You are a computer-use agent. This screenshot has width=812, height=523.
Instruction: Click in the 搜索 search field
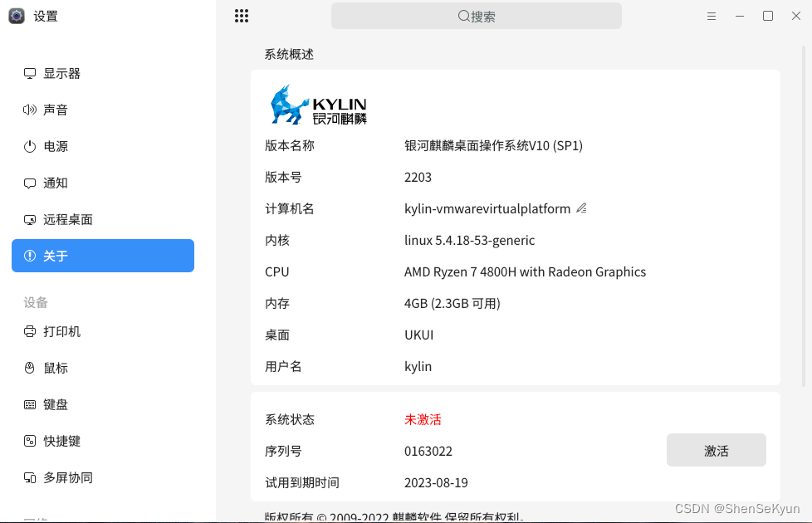click(x=477, y=16)
